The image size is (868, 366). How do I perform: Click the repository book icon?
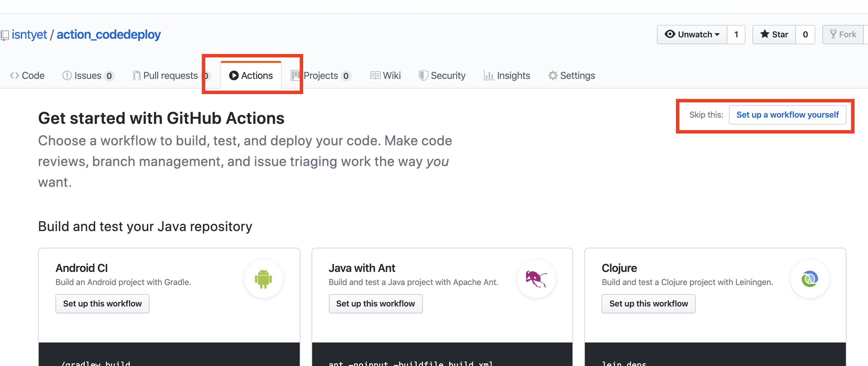pyautogui.click(x=4, y=35)
